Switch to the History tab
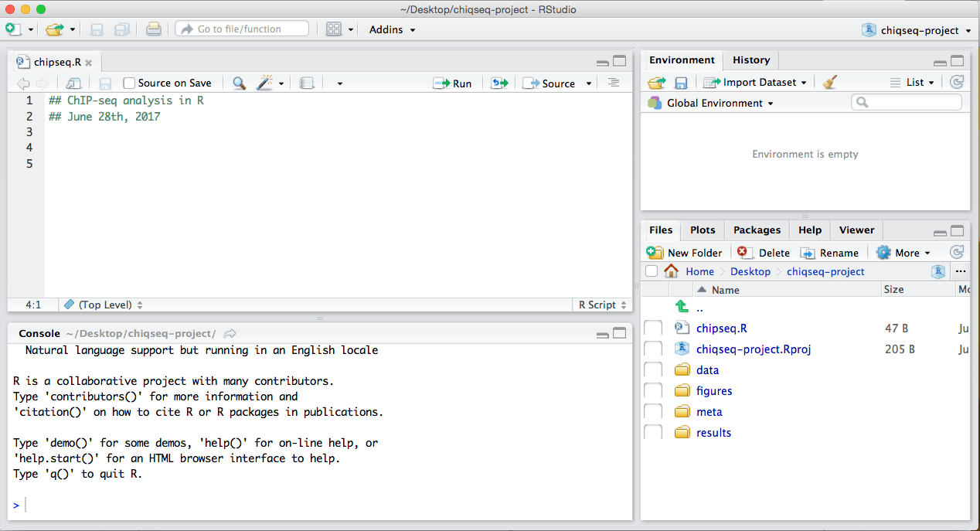This screenshot has height=531, width=980. 751,60
